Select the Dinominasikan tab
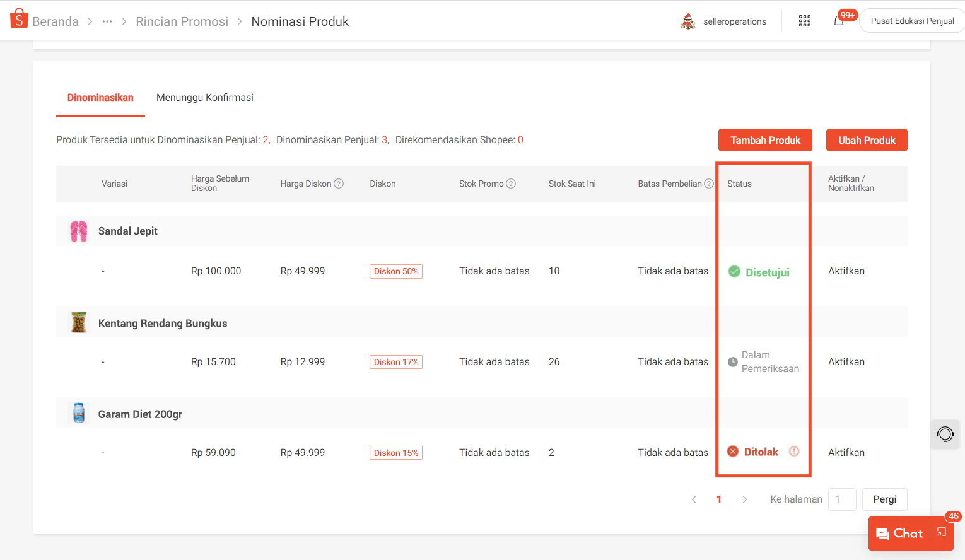Image resolution: width=965 pixels, height=560 pixels. point(100,98)
